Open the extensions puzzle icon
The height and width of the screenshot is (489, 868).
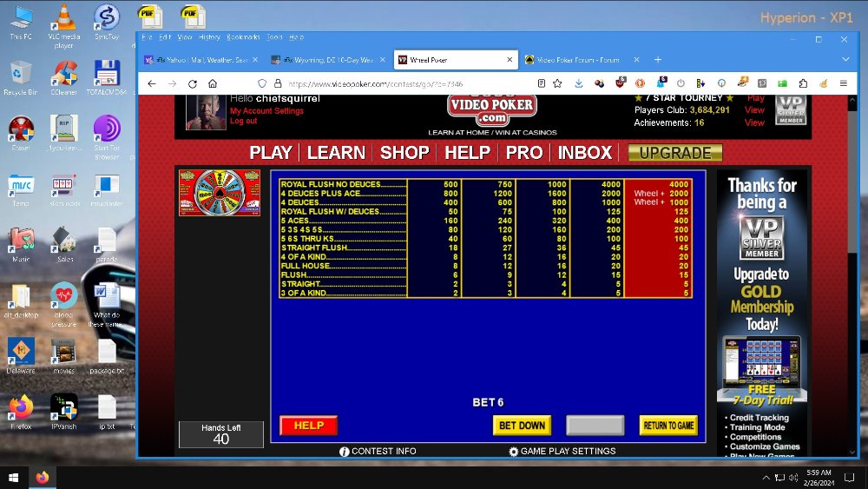click(x=803, y=83)
